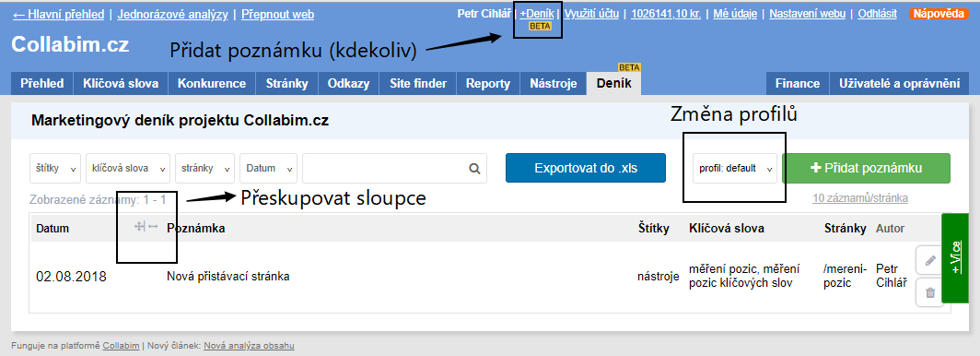The height and width of the screenshot is (356, 980).
Task: Switch to the Klíčová slova tab
Action: (x=121, y=83)
